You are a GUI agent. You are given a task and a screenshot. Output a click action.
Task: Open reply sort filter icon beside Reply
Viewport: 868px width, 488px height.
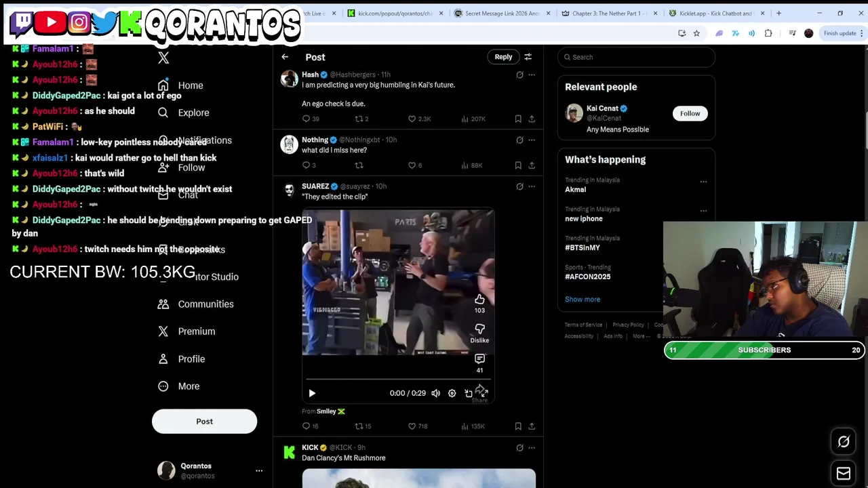(x=528, y=57)
